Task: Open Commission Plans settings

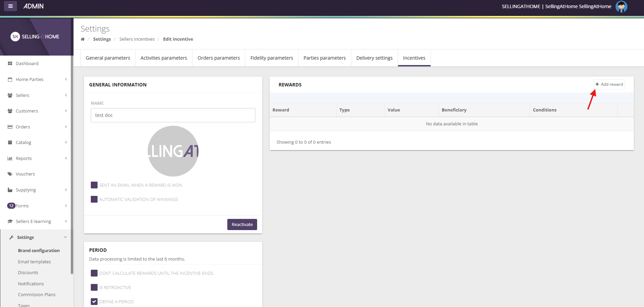Action: [37, 294]
